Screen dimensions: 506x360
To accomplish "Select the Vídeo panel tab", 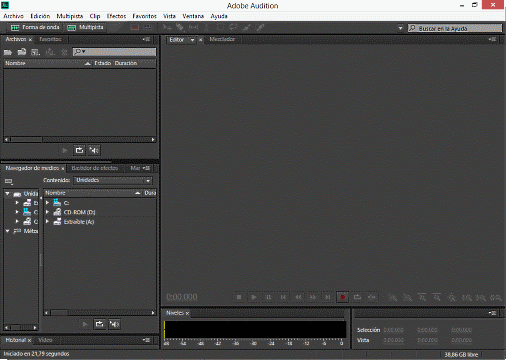I will click(45, 340).
